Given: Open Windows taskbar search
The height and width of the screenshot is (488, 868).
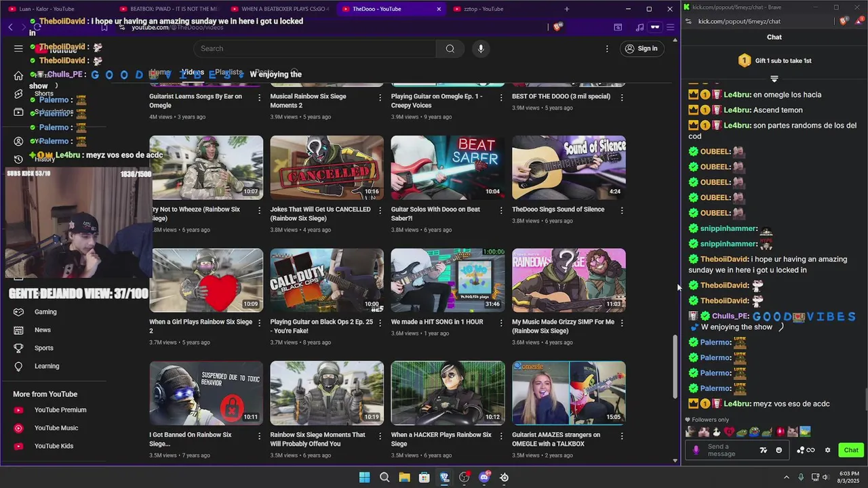Looking at the screenshot, I should pos(384,477).
